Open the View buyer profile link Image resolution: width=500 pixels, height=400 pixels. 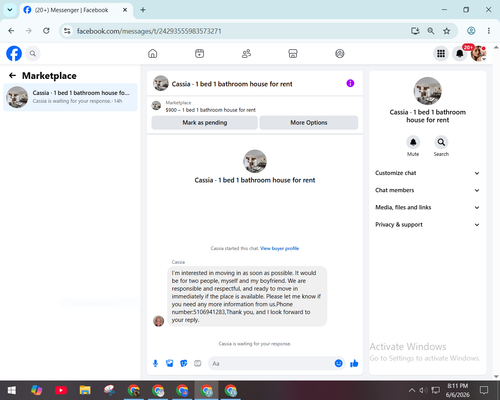click(x=279, y=248)
